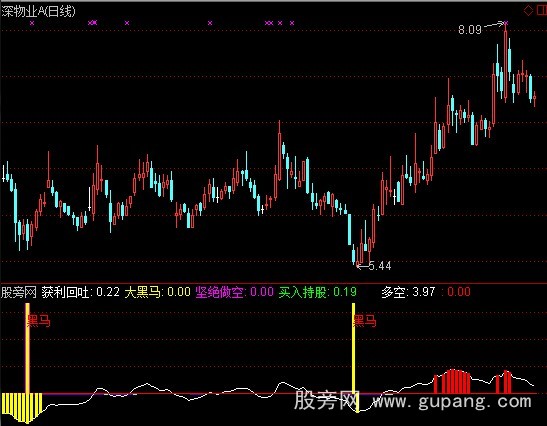The height and width of the screenshot is (426, 547).
Task: Click the 获利回吐: 0.22 indicator value
Action: pos(81,292)
